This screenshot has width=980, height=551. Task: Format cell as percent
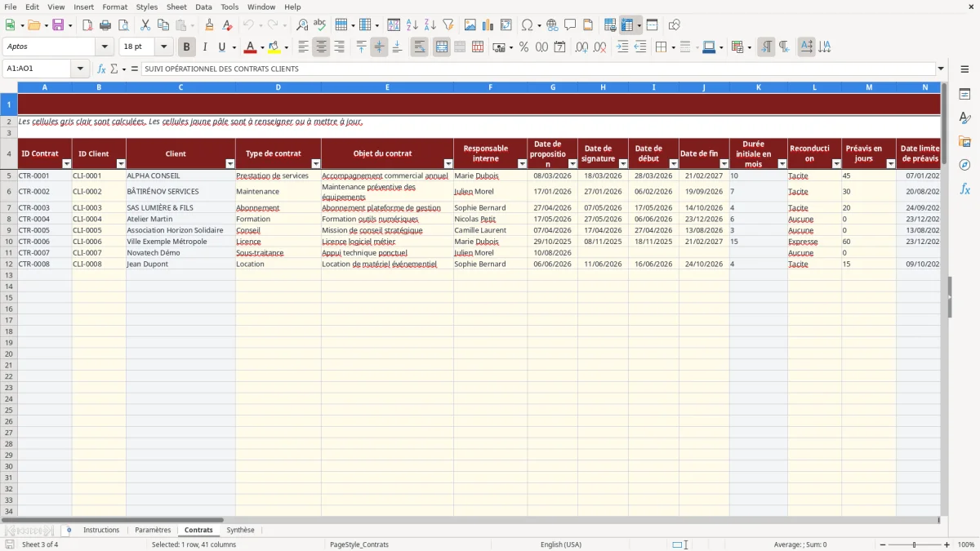pos(523,47)
